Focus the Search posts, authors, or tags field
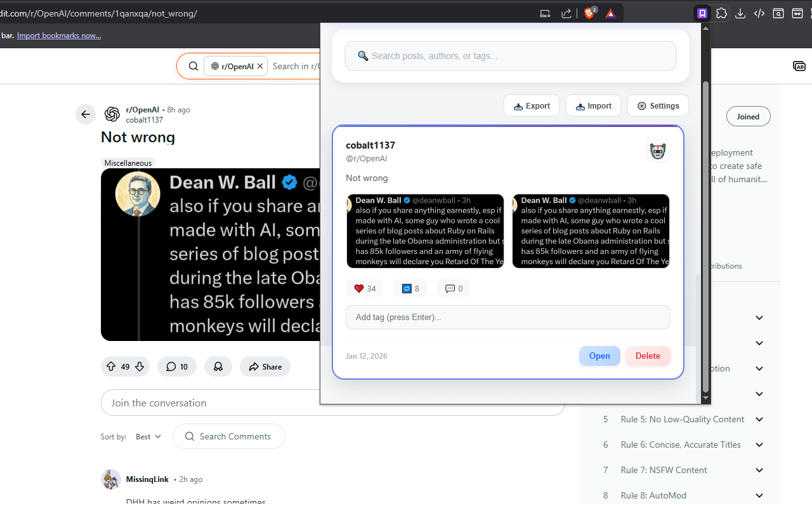This screenshot has width=812, height=508. pyautogui.click(x=511, y=56)
